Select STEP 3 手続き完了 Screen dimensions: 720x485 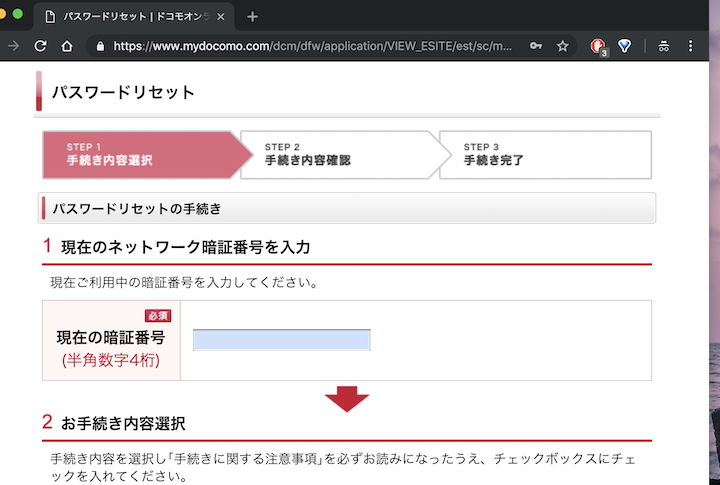tap(545, 154)
